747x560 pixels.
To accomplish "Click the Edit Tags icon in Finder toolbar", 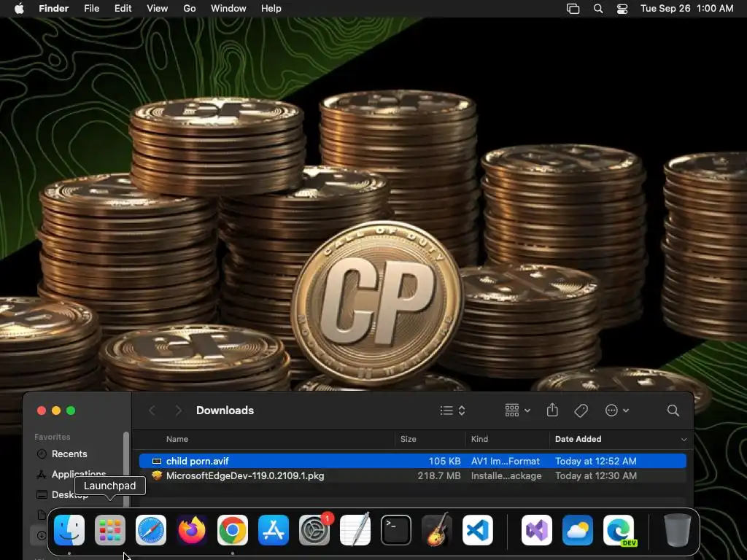I will (581, 411).
